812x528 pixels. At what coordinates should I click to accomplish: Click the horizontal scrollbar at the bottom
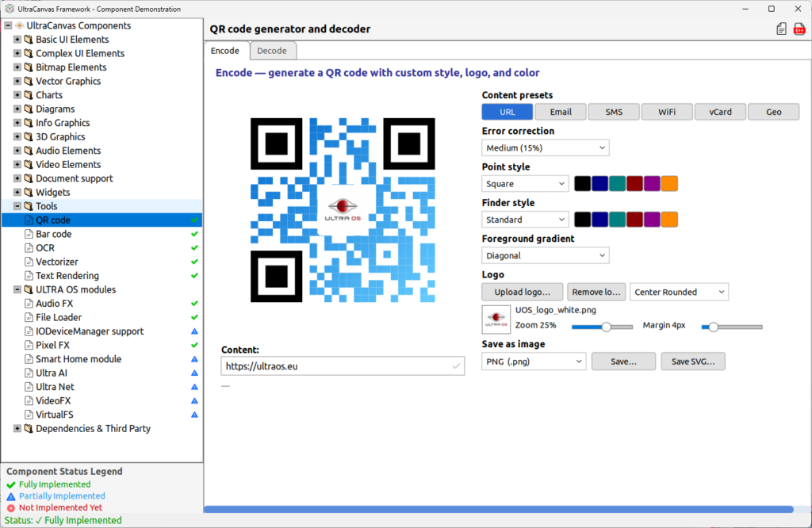[499, 509]
